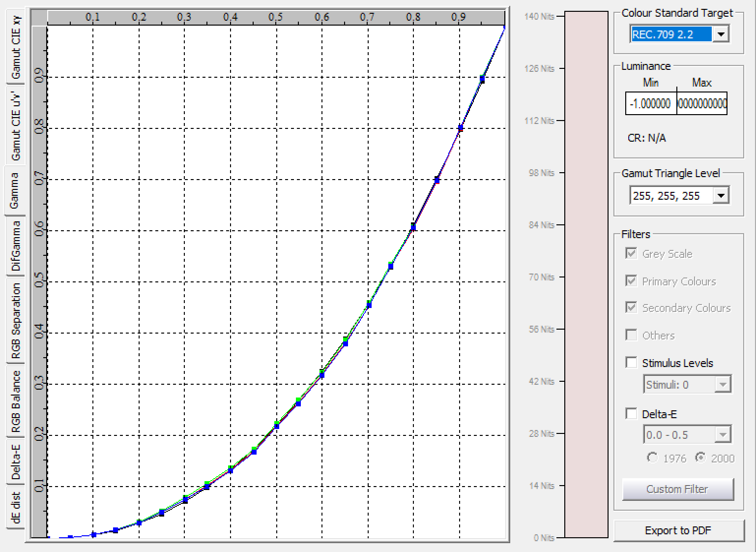This screenshot has width=756, height=552.
Task: Select the 1976 Delta-E radio button
Action: tap(652, 458)
